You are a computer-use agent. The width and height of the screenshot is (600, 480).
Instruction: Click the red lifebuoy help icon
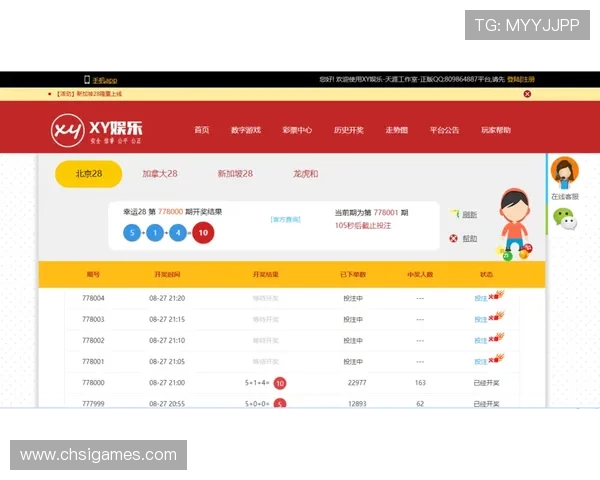[453, 238]
